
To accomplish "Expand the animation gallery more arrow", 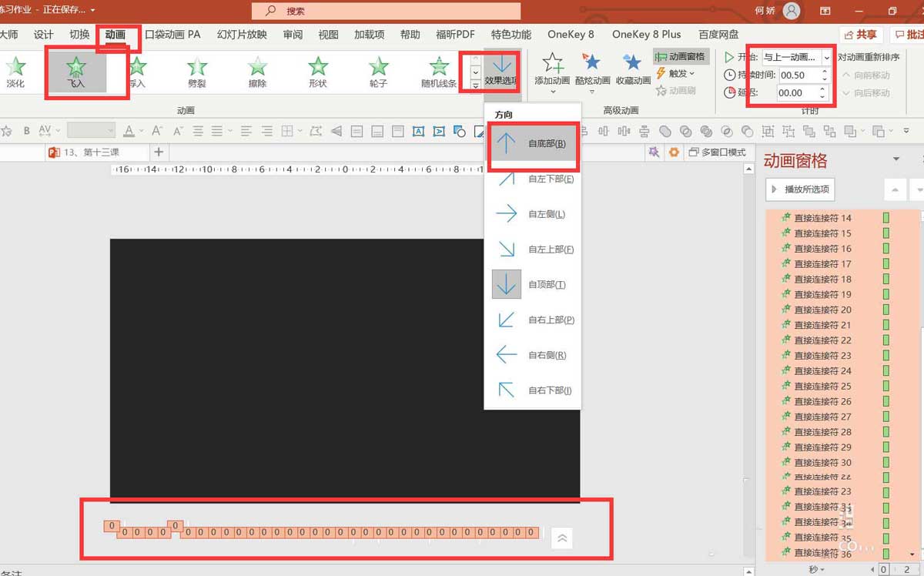I will click(476, 85).
